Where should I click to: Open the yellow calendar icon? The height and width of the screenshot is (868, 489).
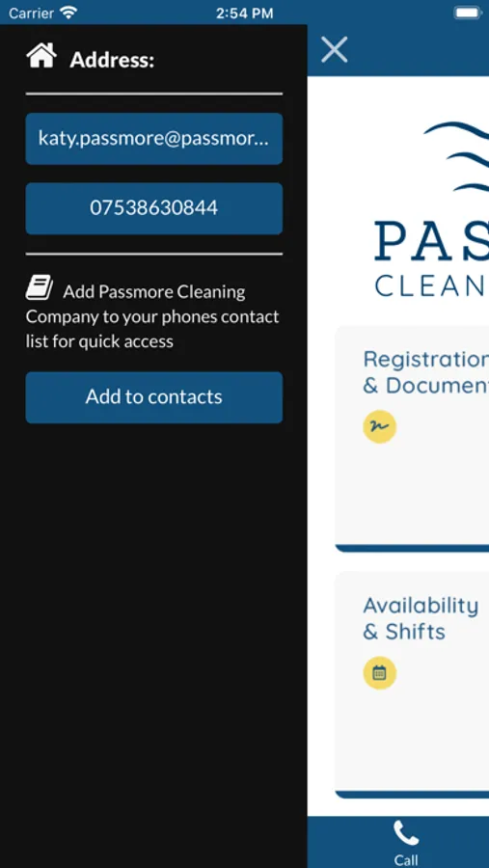coord(379,673)
